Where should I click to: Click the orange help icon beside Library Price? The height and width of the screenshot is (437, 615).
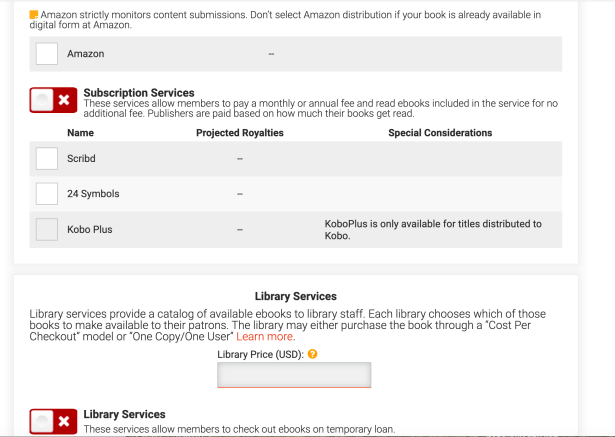coord(313,354)
